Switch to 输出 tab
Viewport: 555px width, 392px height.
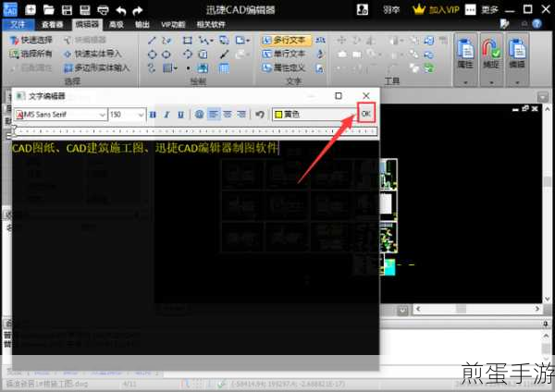point(142,24)
